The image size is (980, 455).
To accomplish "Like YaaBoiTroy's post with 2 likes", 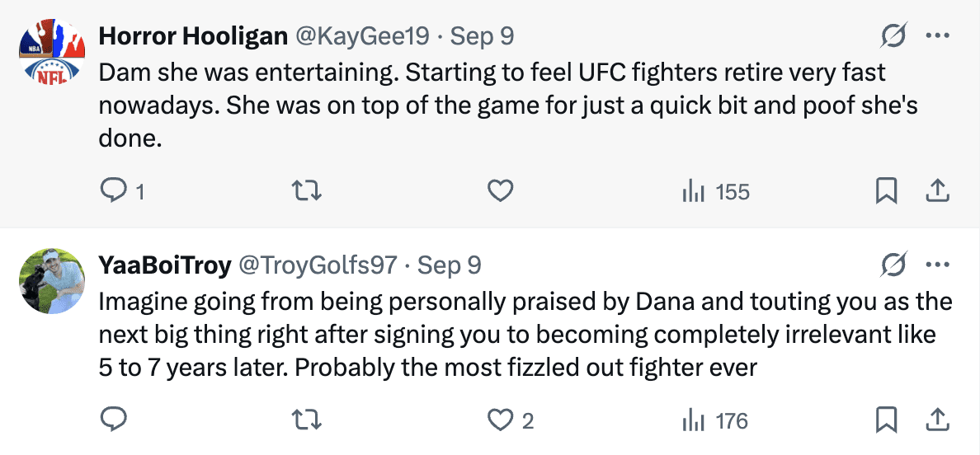I will (x=501, y=420).
